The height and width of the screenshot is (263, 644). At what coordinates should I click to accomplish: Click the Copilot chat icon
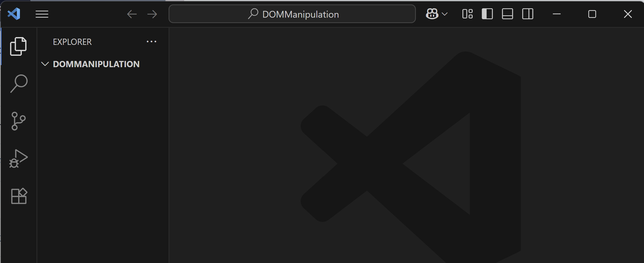tap(432, 14)
